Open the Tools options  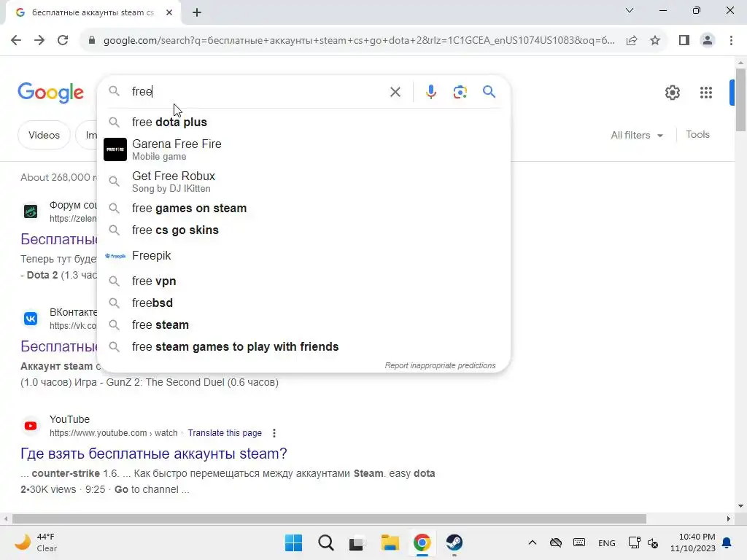[x=697, y=134]
